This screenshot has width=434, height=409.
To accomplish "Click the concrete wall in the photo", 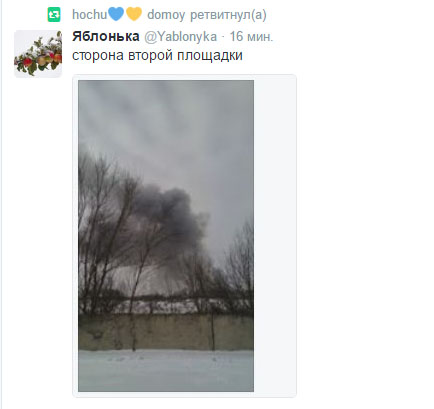I will [x=166, y=332].
